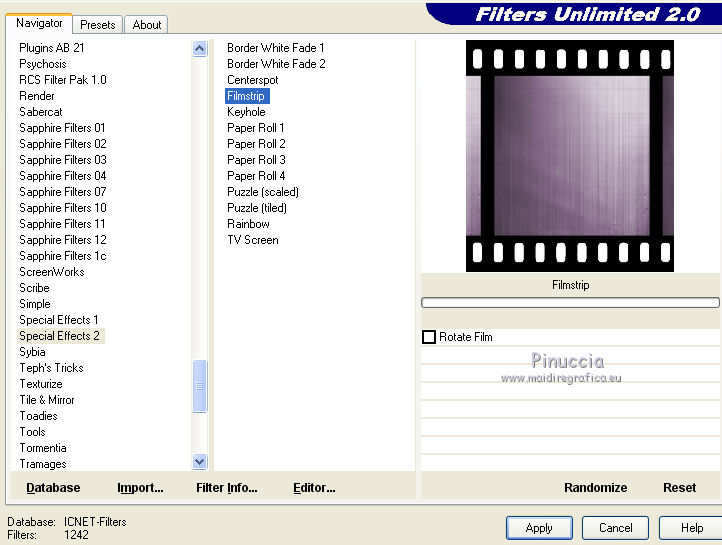Viewport: 722px width, 545px height.
Task: Select the Texturize category
Action: (41, 384)
